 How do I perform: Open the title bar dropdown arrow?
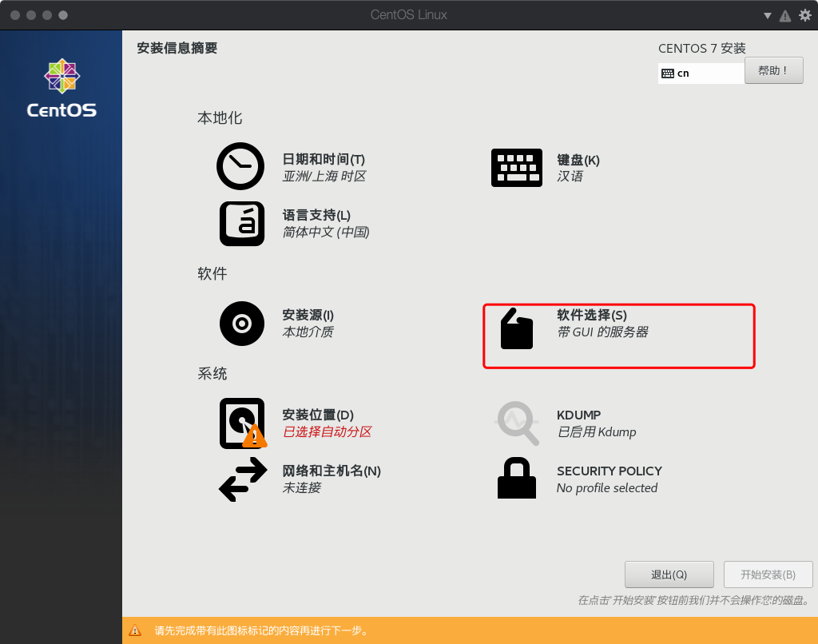pyautogui.click(x=766, y=14)
